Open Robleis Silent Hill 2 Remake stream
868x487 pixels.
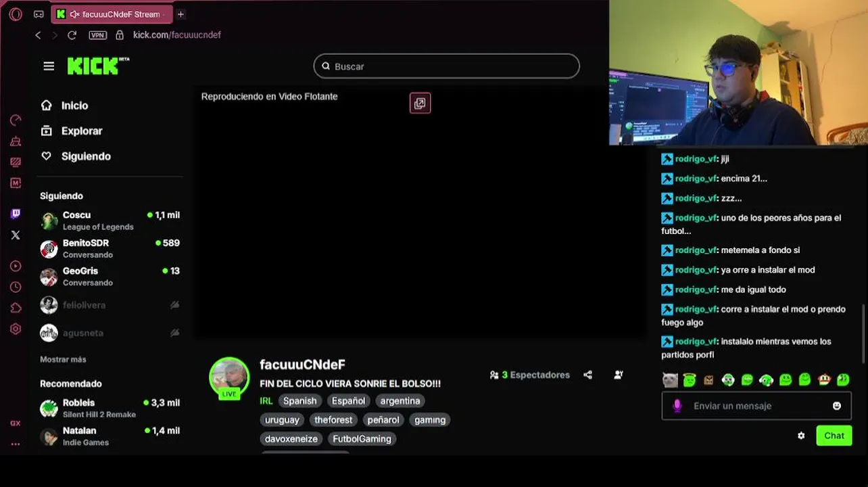(x=110, y=408)
